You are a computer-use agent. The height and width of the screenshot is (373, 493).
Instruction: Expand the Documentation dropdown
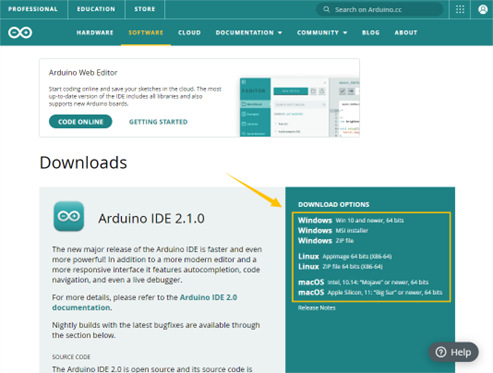click(x=249, y=33)
